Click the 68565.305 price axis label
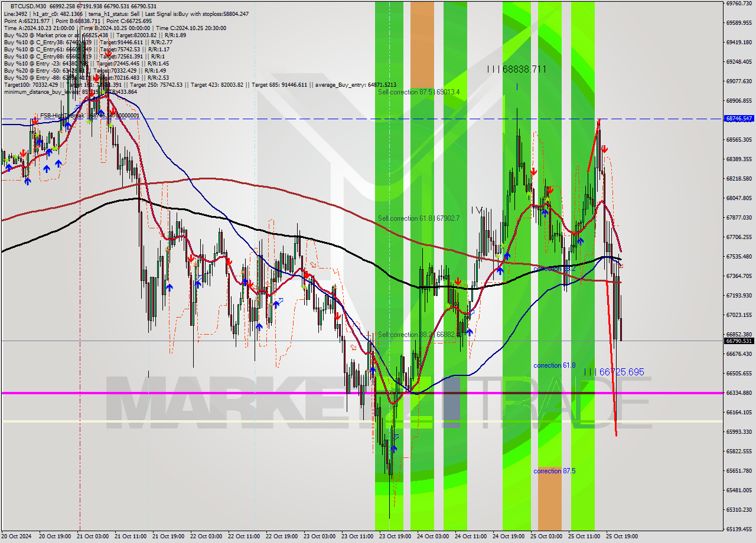 pos(739,139)
